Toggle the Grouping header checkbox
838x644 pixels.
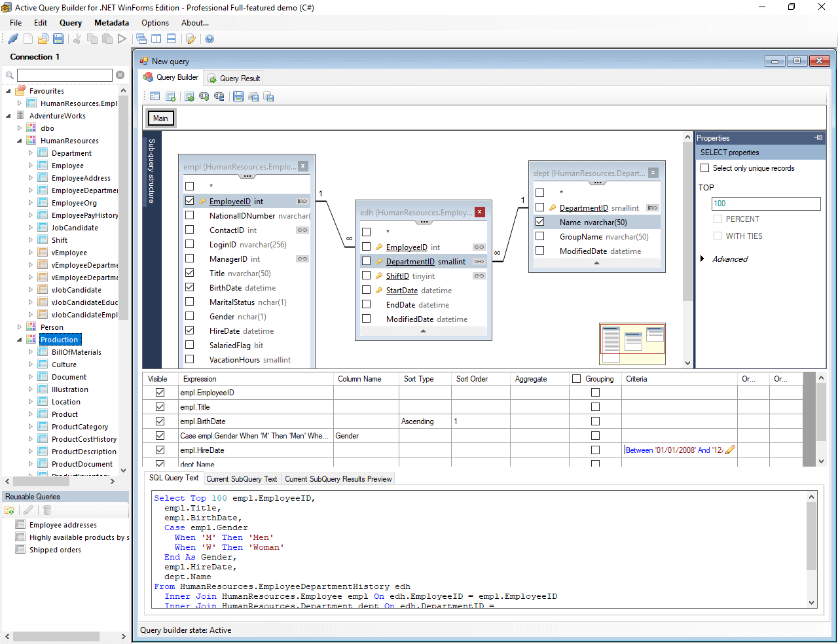[577, 378]
